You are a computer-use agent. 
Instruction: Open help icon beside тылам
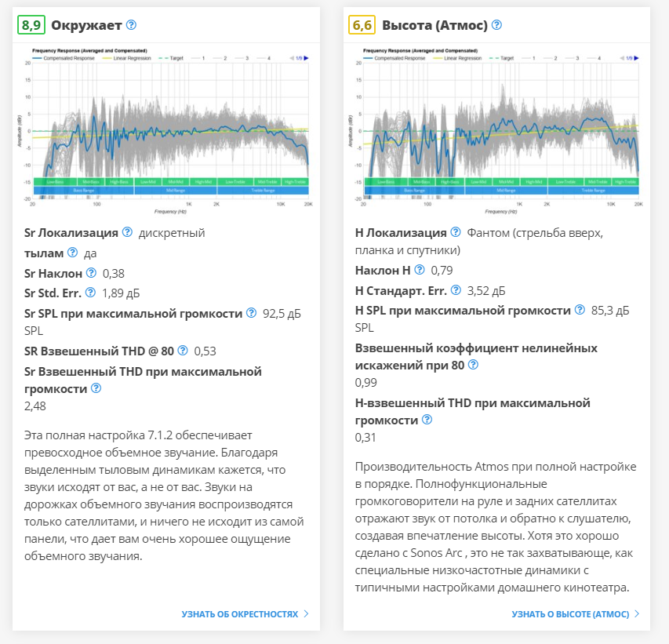tap(73, 252)
